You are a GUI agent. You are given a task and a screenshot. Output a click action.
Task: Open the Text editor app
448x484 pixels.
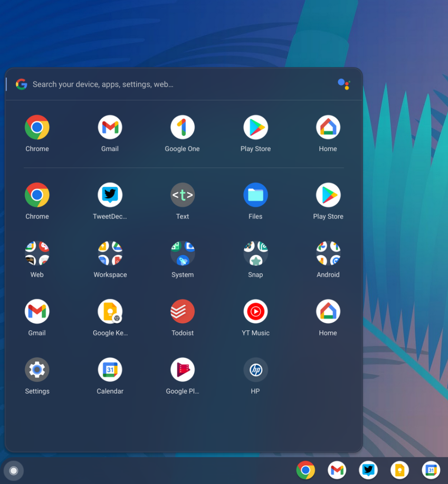click(x=183, y=194)
